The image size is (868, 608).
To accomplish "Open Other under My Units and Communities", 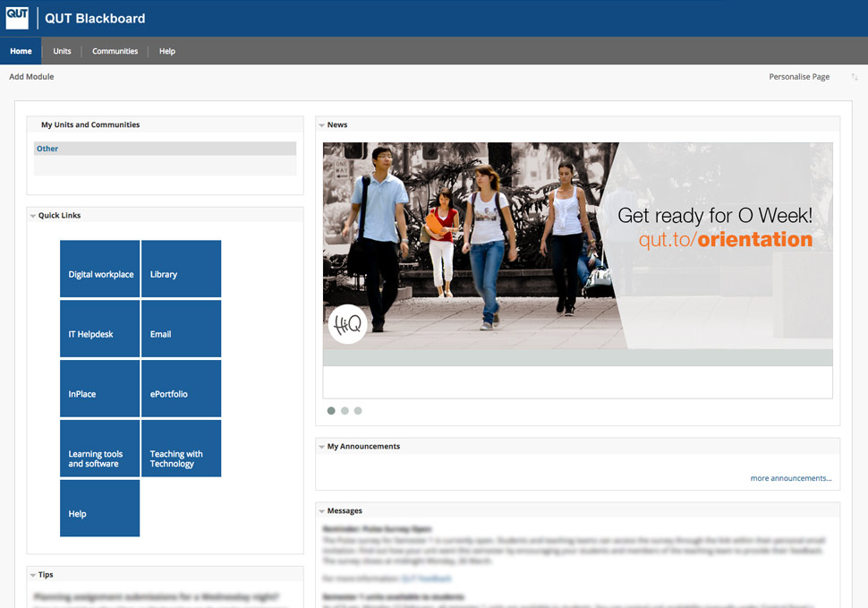I will (47, 148).
